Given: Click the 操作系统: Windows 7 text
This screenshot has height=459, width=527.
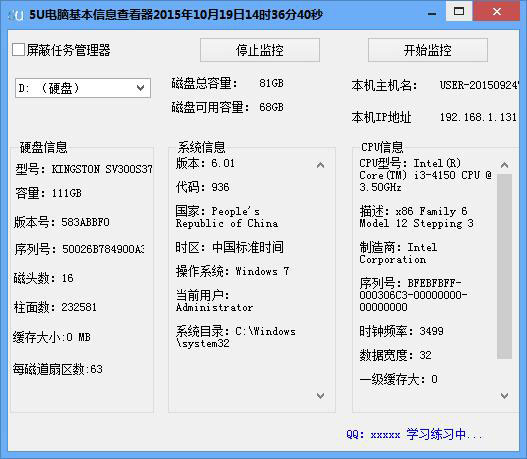Looking at the screenshot, I should [x=233, y=271].
